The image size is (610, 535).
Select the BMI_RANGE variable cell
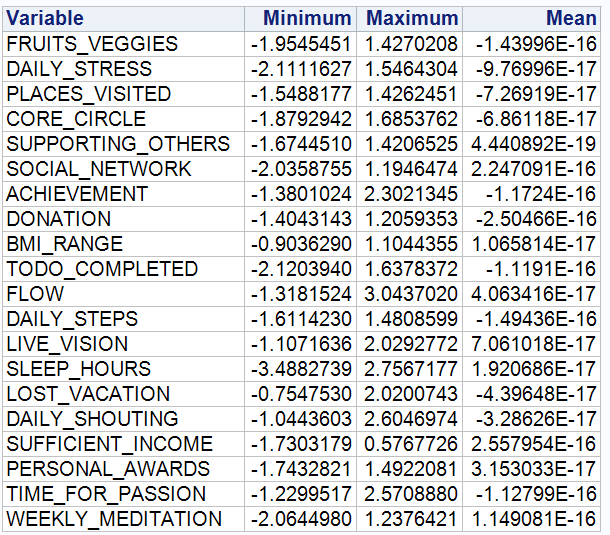123,244
